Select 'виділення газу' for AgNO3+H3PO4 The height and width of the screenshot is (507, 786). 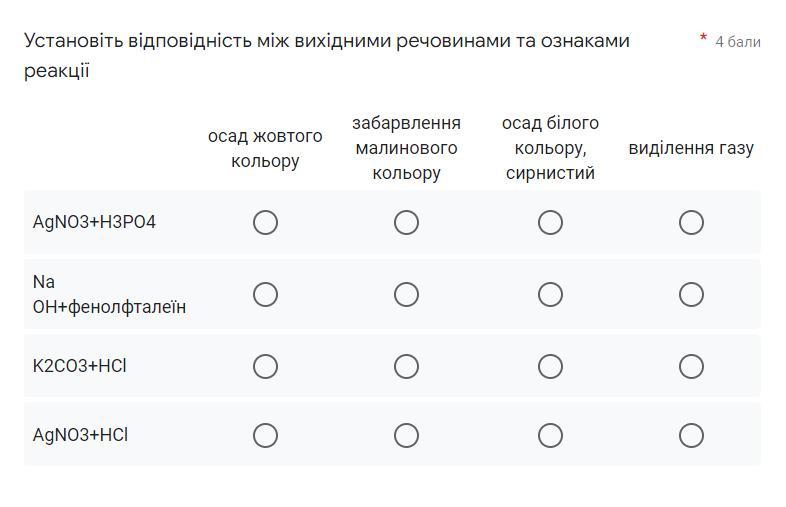(x=691, y=222)
